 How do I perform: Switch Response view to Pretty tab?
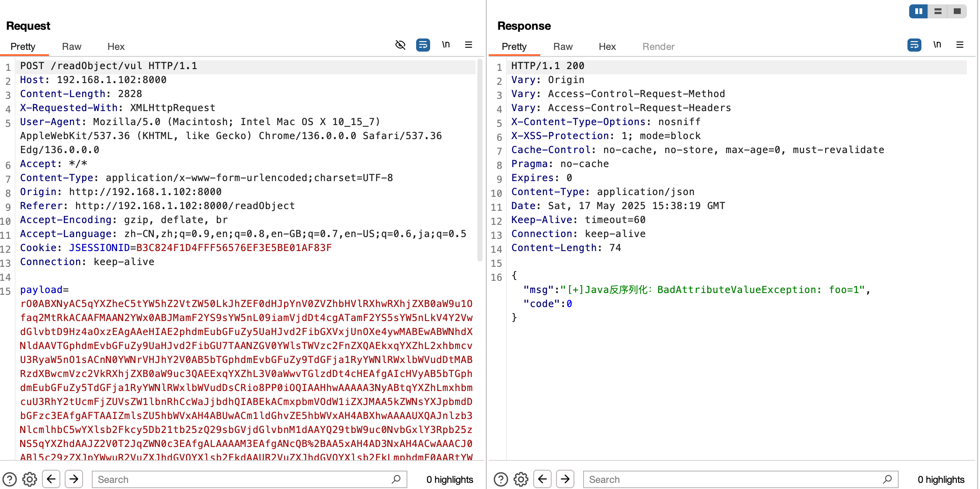(514, 46)
